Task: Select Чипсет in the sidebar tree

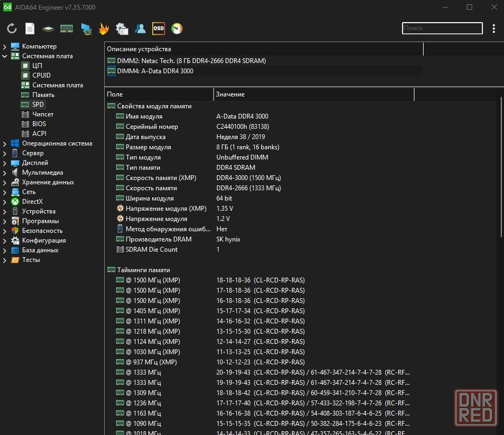Action: 43,114
